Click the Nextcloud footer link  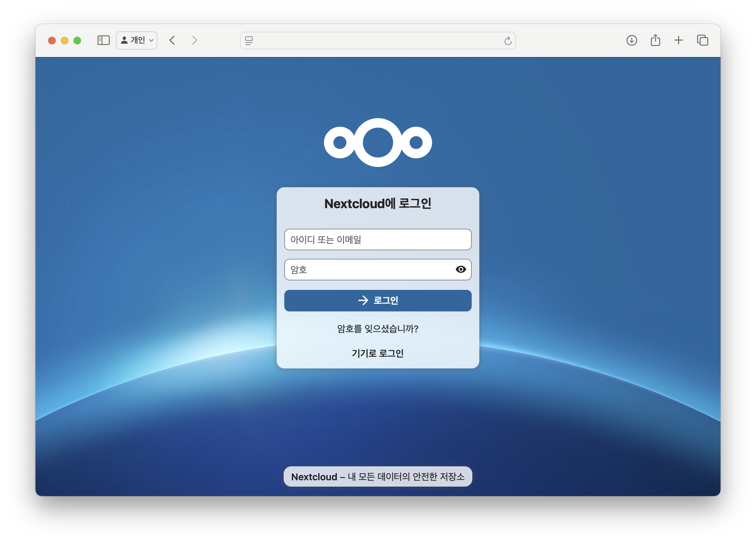click(314, 476)
